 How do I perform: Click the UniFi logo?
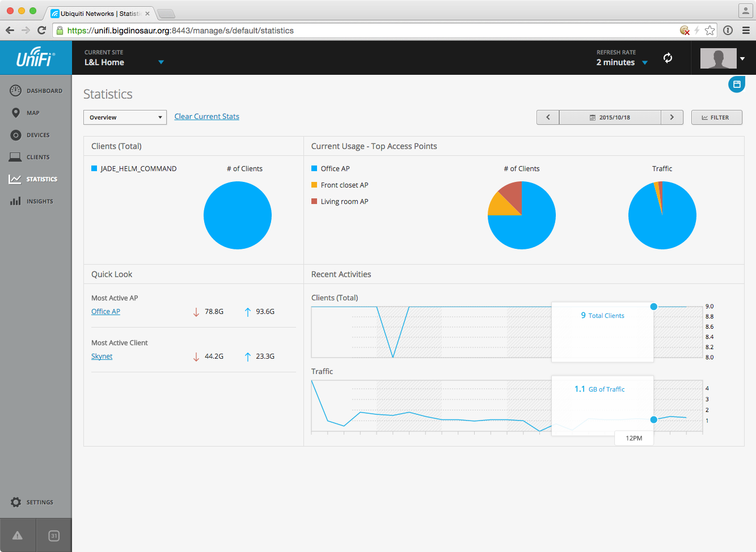tap(36, 57)
